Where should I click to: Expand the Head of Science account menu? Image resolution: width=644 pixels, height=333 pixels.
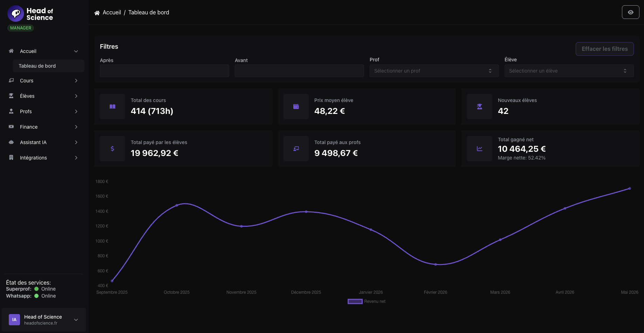(x=44, y=320)
